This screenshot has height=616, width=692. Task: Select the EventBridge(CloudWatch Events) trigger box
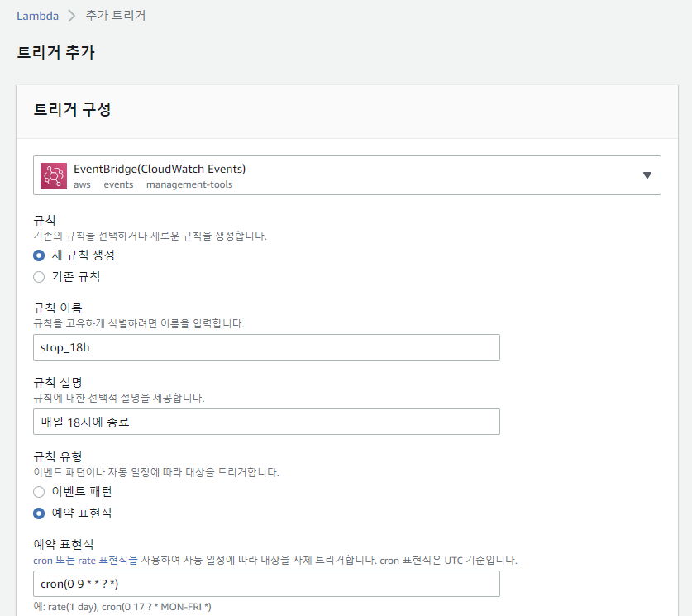point(347,175)
